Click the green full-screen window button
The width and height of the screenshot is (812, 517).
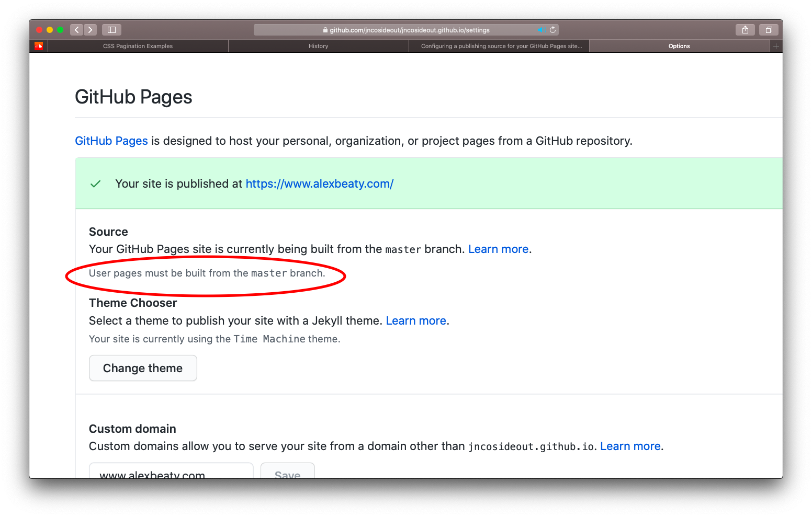pos(60,30)
